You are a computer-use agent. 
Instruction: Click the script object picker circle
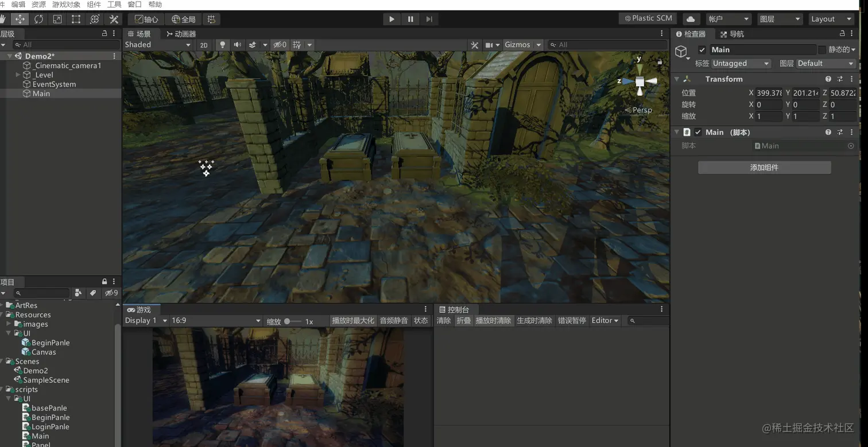(x=851, y=146)
